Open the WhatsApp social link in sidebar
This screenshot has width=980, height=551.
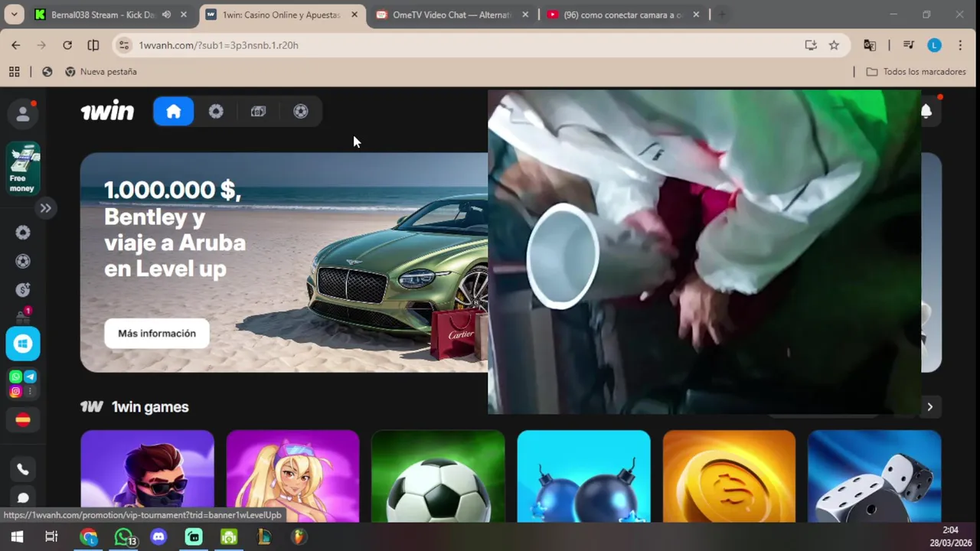pyautogui.click(x=15, y=377)
